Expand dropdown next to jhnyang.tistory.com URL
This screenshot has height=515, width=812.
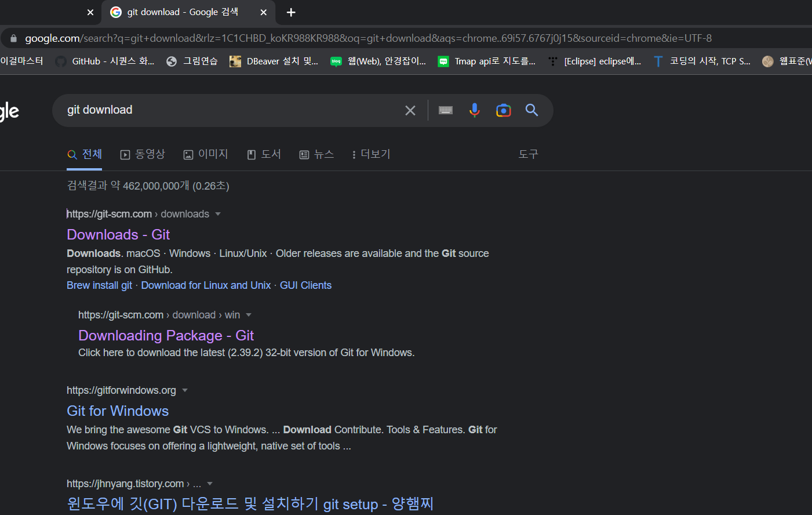[x=210, y=484]
